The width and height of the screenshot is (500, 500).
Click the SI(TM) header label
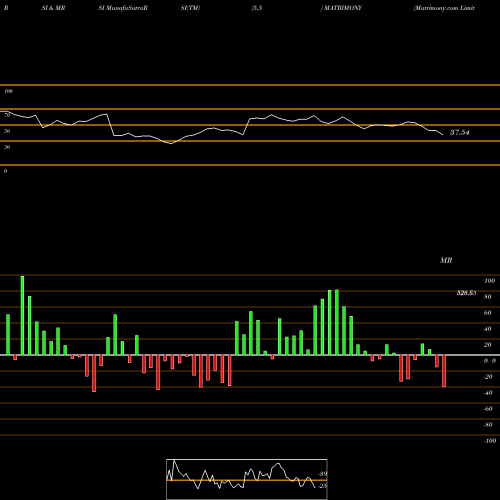coord(190,8)
